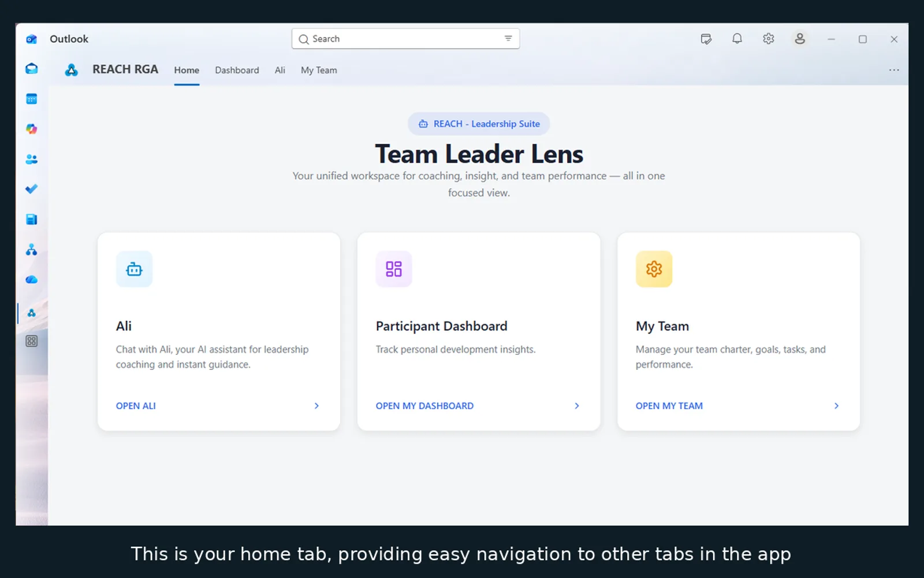Open the My Day notes icon
This screenshot has height=578, width=924.
(x=706, y=39)
